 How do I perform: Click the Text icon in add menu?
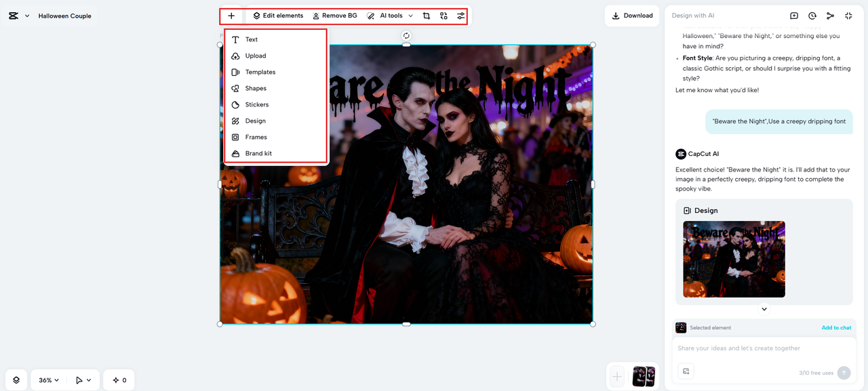click(235, 39)
